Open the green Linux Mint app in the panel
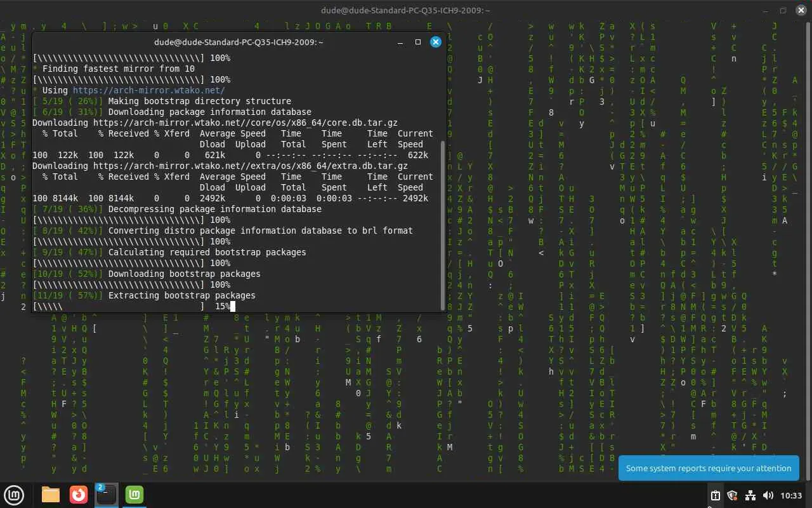This screenshot has height=508, width=812. pos(134,494)
